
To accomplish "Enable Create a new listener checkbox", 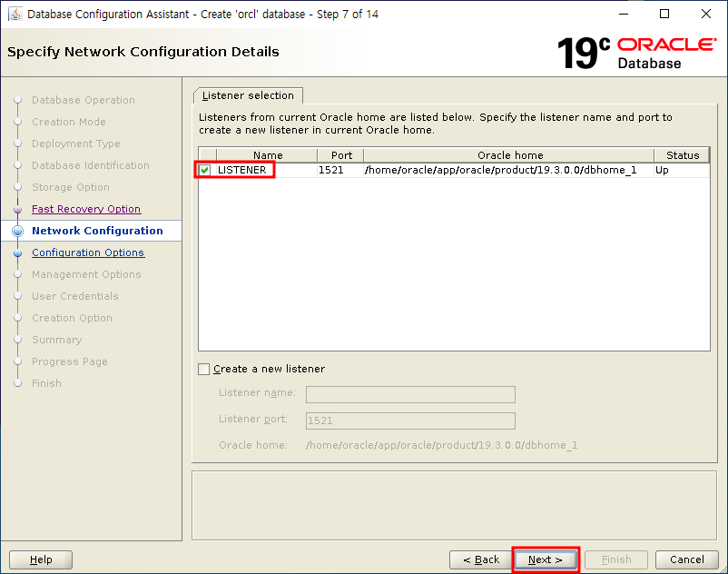I will point(204,370).
